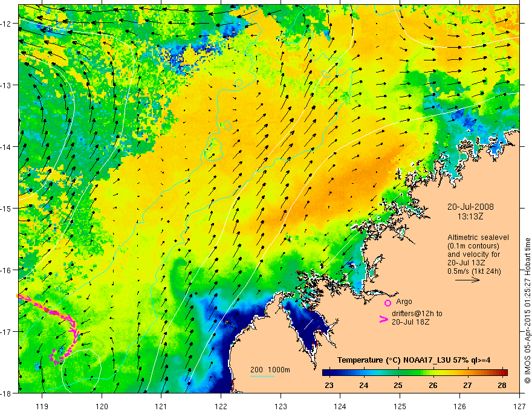Click the -14 latitude axis label
Screen dimensions: 532x411
[6, 147]
